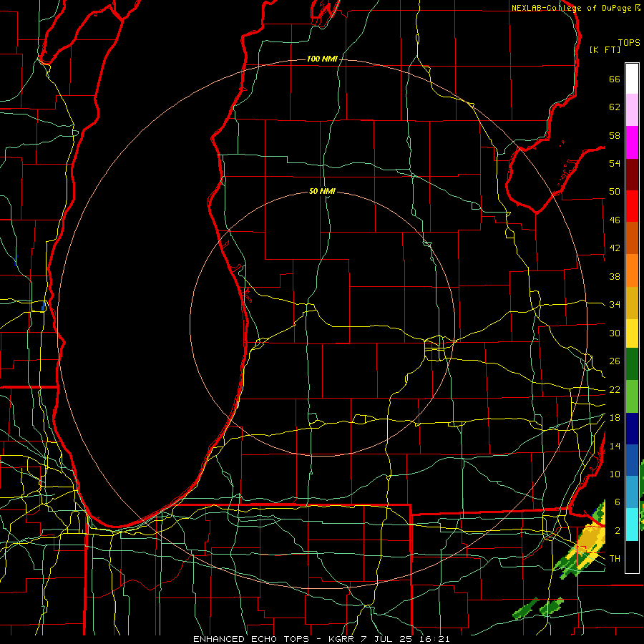This screenshot has width=644, height=644.
Task: Click the 50 legend value
Action: (x=615, y=192)
